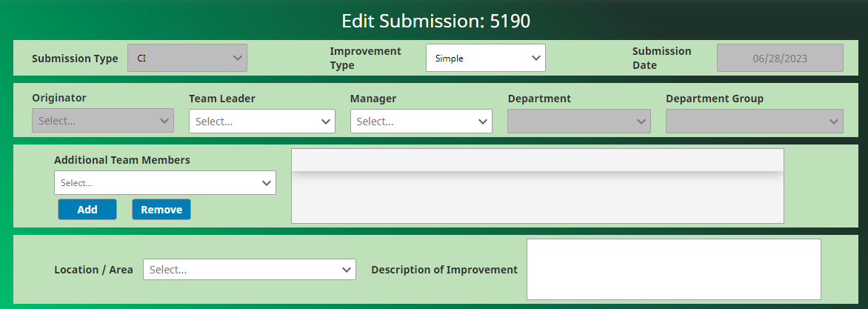This screenshot has height=309, width=868.
Task: Click the Manager dropdown chevron arrow
Action: [x=483, y=122]
